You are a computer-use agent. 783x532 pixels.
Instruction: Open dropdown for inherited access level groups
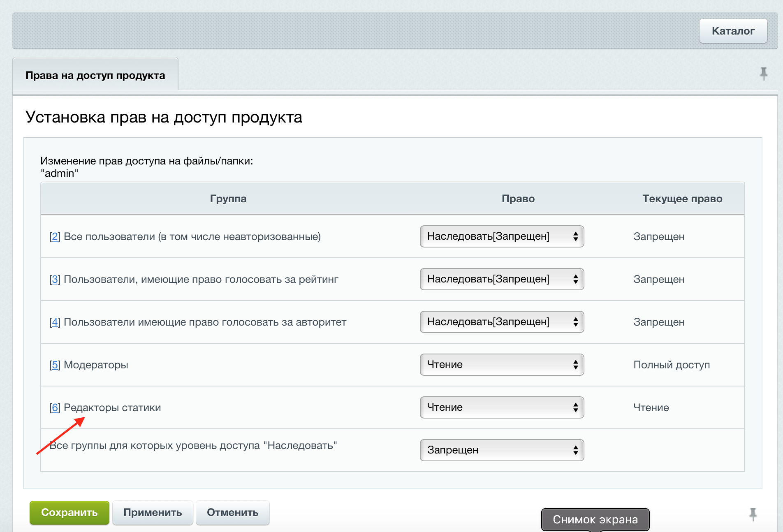click(502, 450)
